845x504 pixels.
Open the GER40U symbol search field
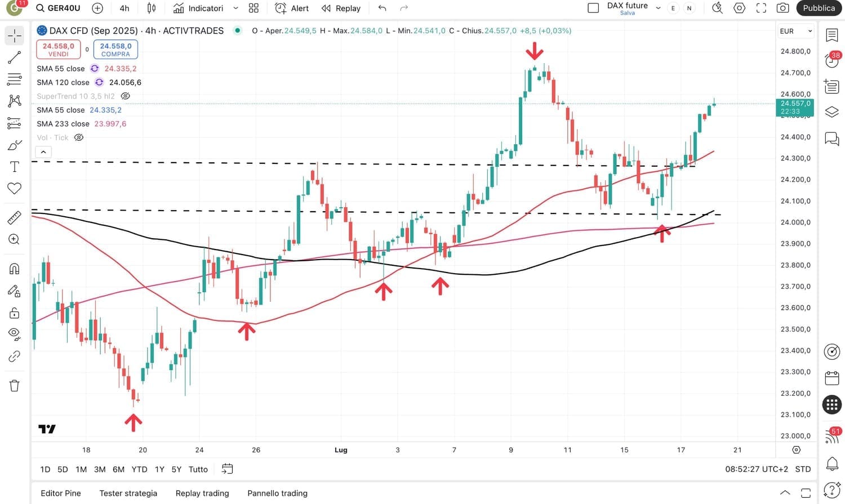coord(58,8)
